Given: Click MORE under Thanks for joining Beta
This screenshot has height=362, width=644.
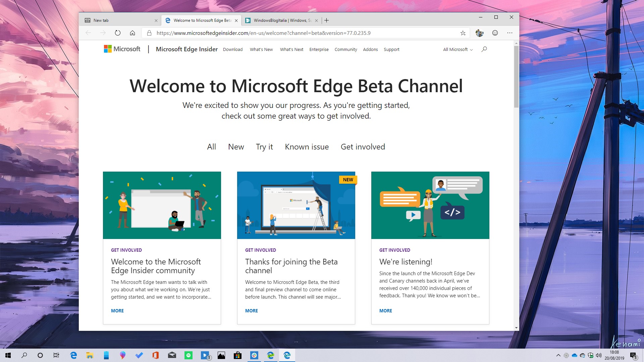Looking at the screenshot, I should coord(252,311).
